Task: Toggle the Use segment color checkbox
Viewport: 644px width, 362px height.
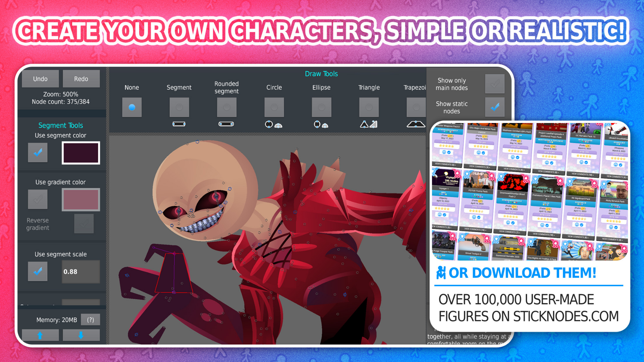Action: [x=38, y=153]
